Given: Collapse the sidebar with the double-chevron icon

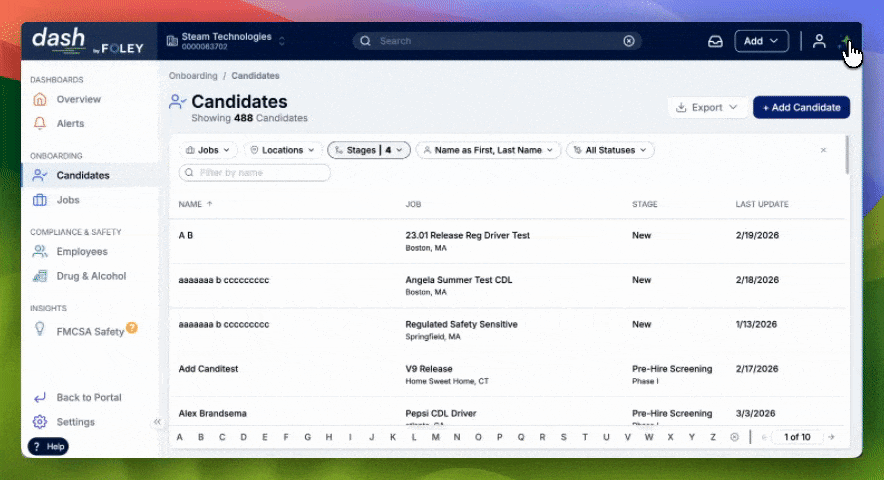Looking at the screenshot, I should [x=157, y=422].
